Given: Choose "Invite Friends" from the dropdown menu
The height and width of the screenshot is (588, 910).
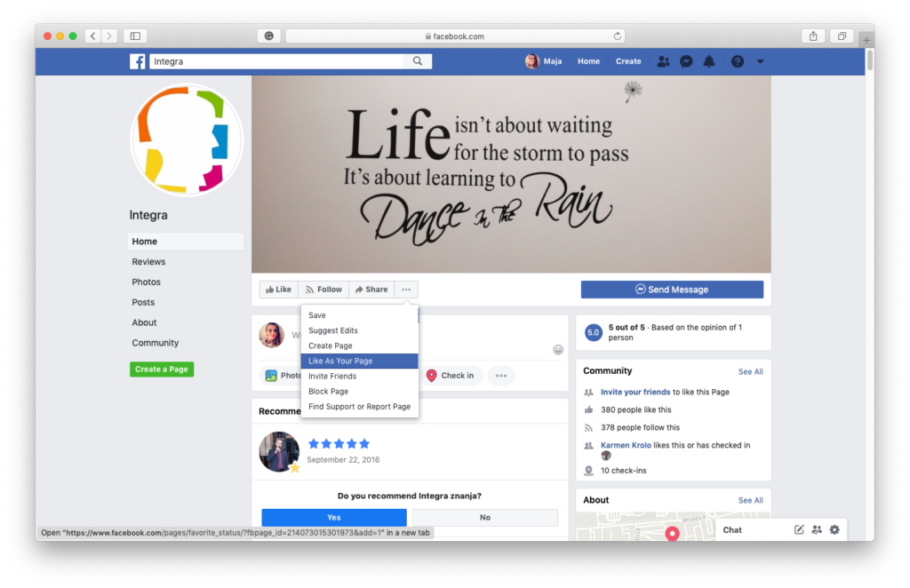Looking at the screenshot, I should (x=332, y=376).
